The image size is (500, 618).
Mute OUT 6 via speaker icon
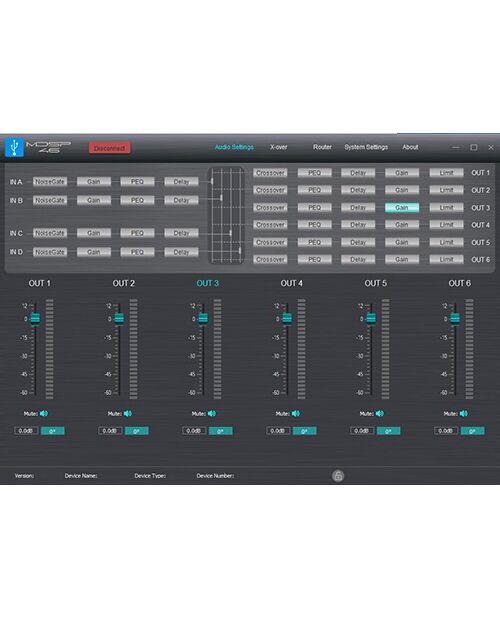(x=463, y=413)
